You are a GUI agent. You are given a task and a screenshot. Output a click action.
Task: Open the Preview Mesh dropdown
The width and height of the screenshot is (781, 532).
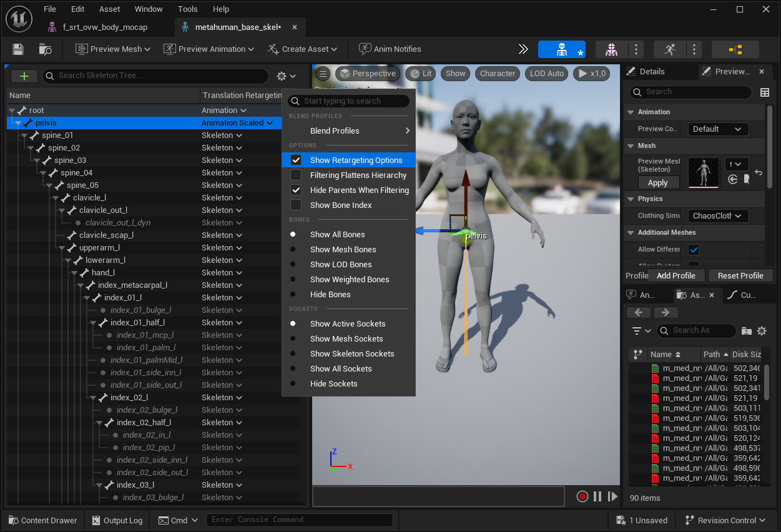[113, 49]
